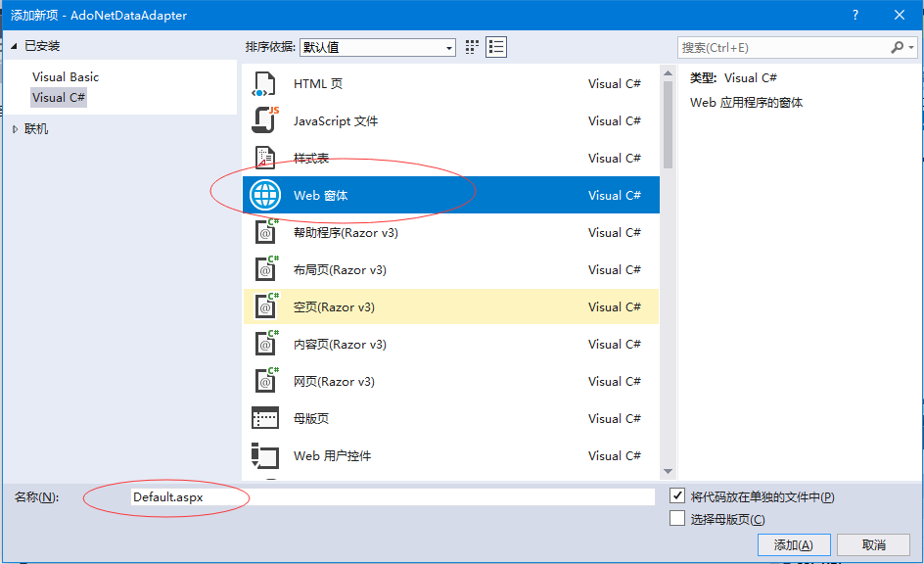
Task: Open the 排序依据 默认值 dropdown
Action: coord(377,47)
